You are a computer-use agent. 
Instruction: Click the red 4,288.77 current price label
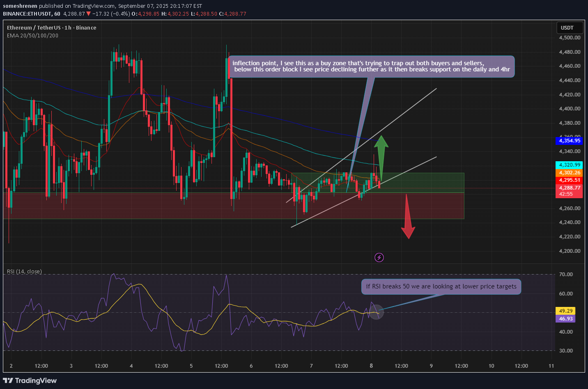[x=569, y=188]
